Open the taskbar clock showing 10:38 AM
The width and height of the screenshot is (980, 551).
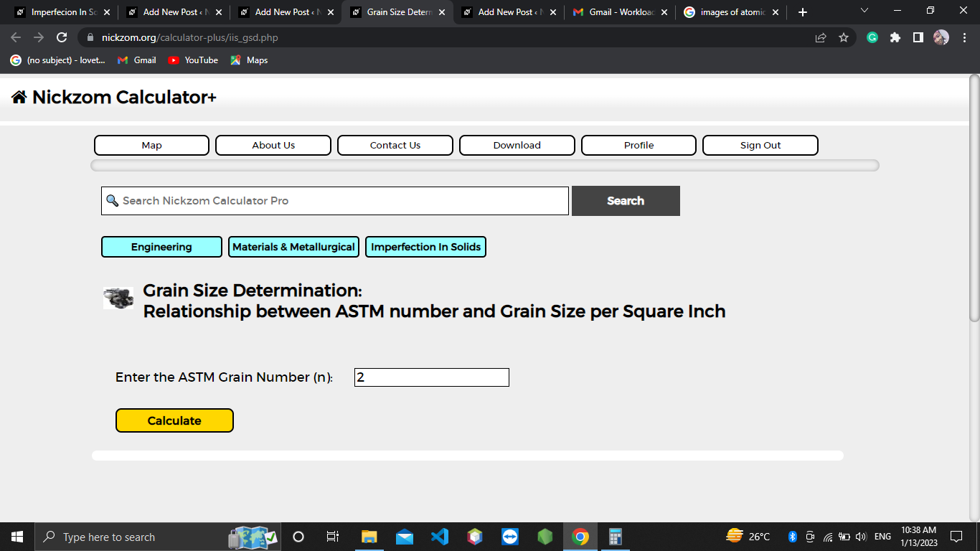[918, 537]
